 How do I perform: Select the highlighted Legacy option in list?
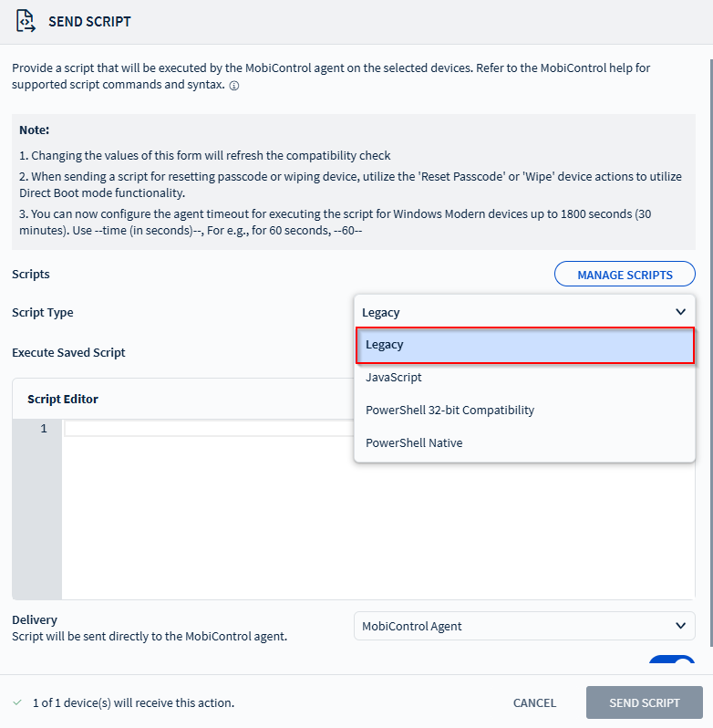(524, 345)
